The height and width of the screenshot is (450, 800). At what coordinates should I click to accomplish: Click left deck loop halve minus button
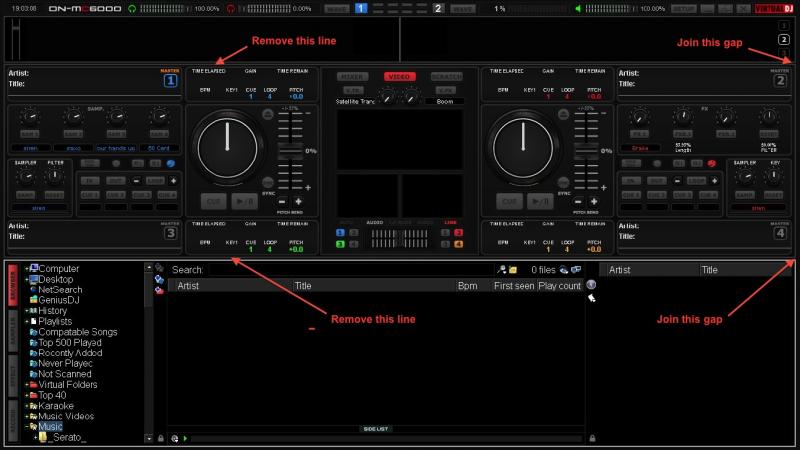click(136, 181)
